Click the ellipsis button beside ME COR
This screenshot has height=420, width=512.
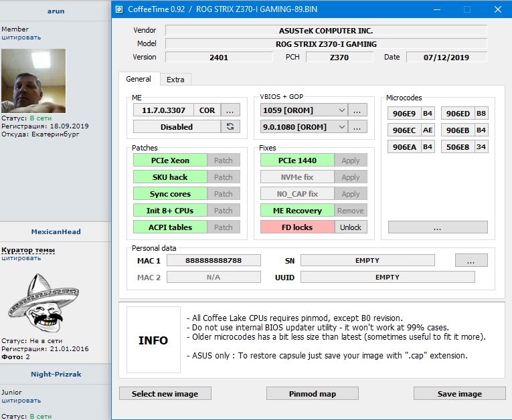point(230,110)
